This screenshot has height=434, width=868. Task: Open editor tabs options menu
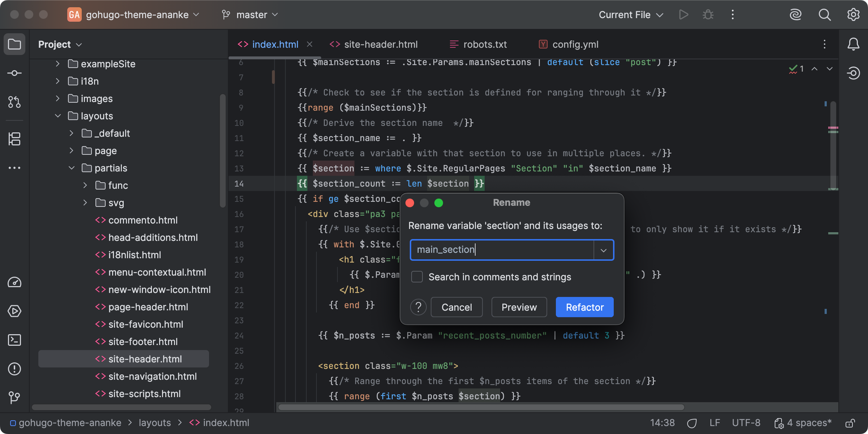(x=825, y=44)
